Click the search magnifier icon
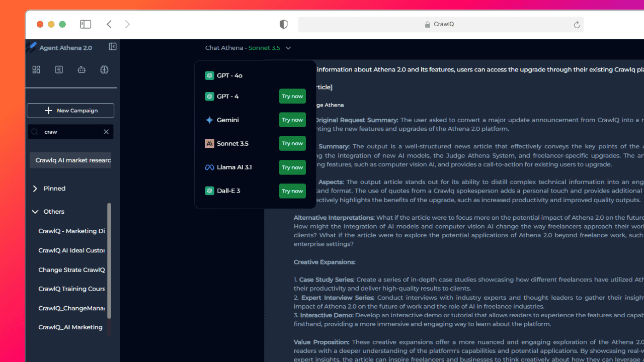 tap(35, 132)
